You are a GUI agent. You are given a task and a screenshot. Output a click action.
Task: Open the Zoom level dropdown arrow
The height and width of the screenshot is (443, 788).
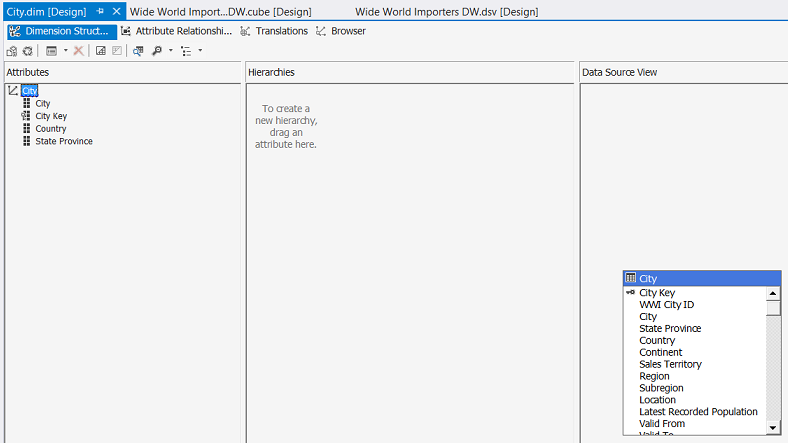pos(171,51)
